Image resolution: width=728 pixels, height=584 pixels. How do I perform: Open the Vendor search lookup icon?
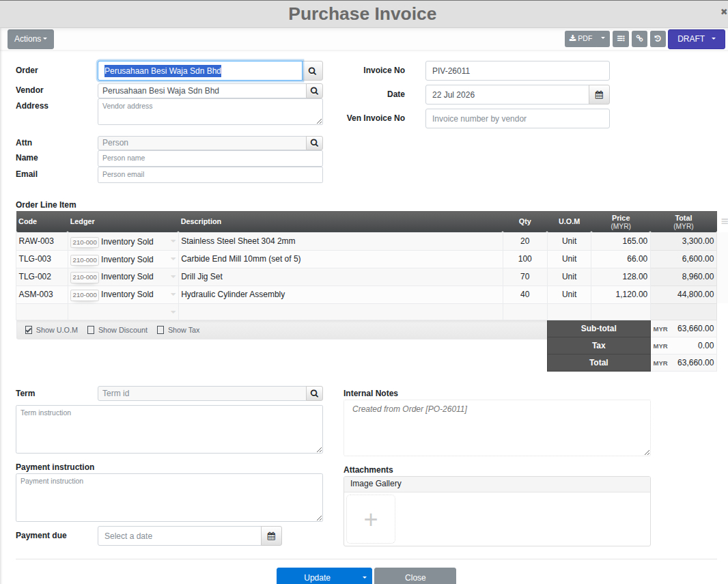pos(314,91)
